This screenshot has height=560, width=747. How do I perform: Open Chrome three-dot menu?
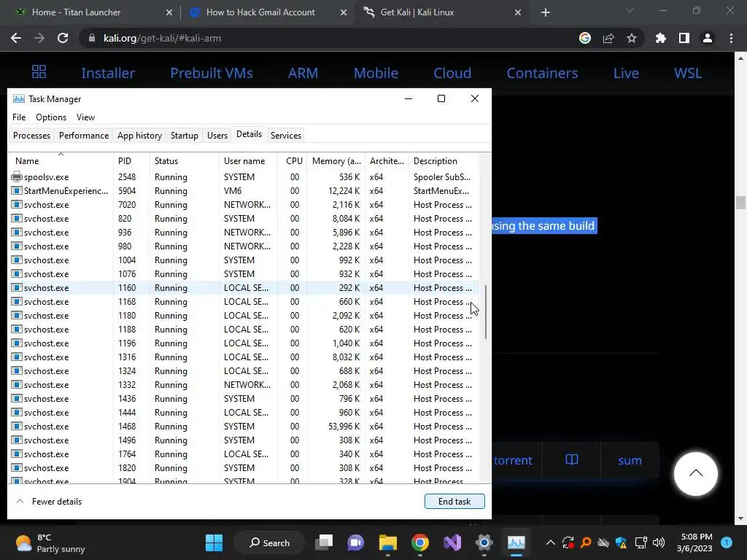point(731,38)
